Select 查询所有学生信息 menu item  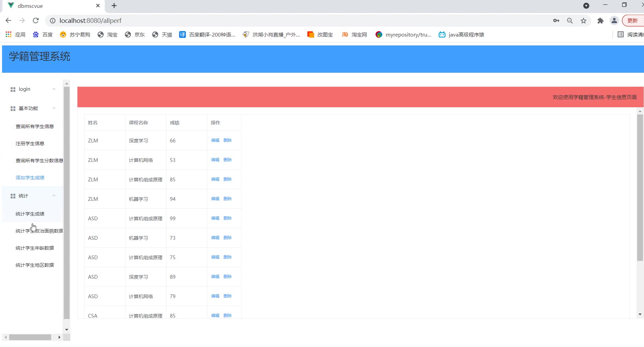[x=35, y=126]
